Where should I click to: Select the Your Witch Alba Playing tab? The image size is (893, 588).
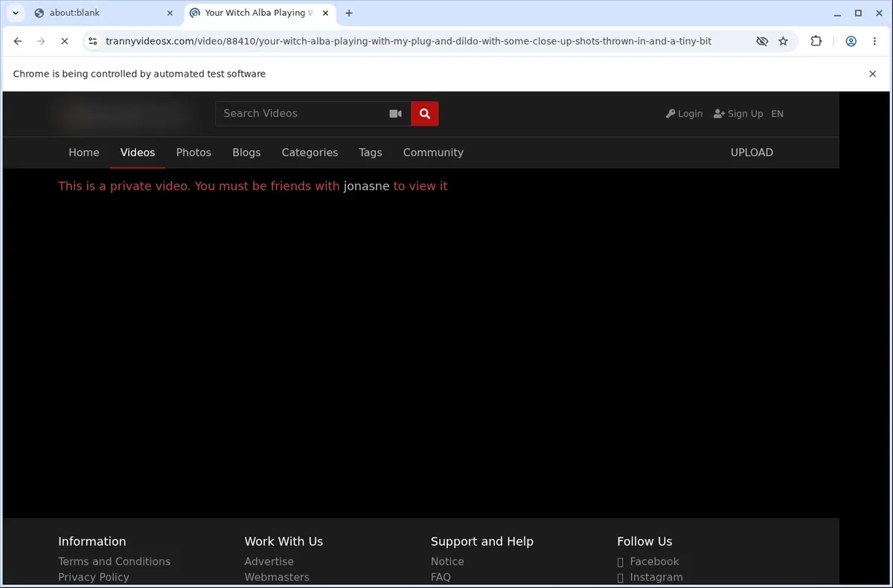pyautogui.click(x=260, y=13)
